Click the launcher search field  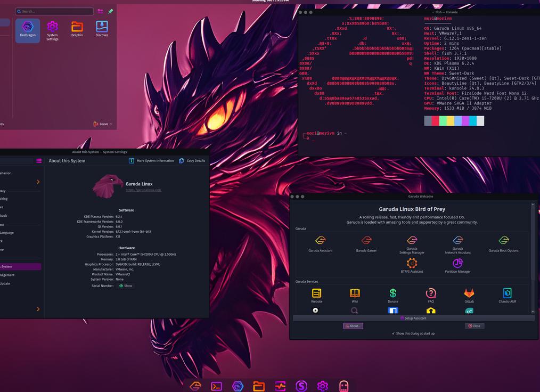point(54,11)
